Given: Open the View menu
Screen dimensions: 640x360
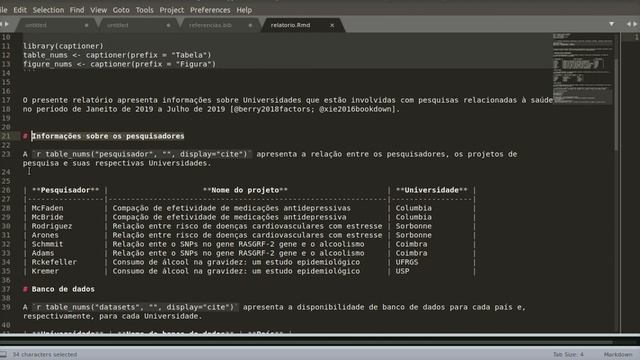Looking at the screenshot, I should 98,10.
